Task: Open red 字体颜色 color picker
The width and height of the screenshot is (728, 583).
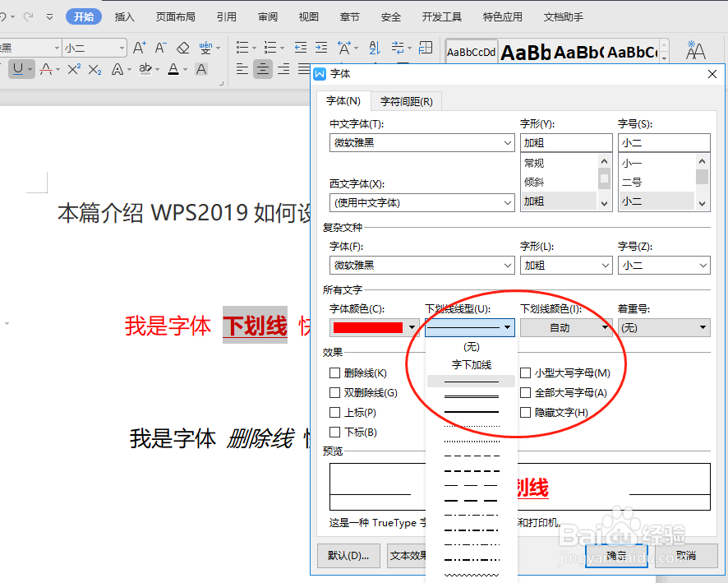Action: pyautogui.click(x=373, y=327)
